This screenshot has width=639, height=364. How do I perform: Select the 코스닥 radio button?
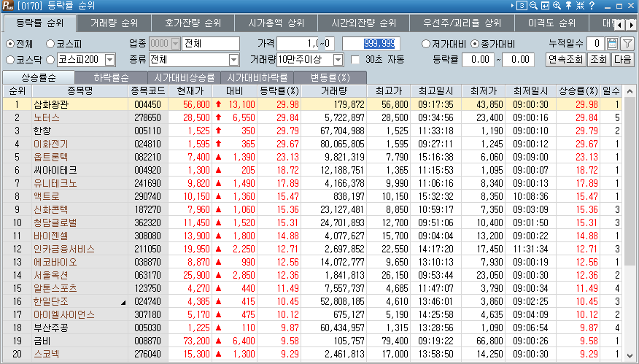pyautogui.click(x=10, y=60)
